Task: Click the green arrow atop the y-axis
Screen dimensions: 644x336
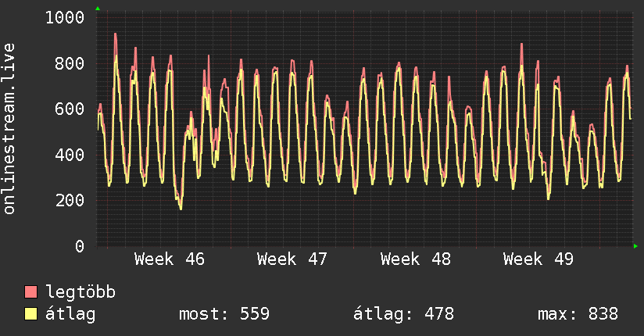Action: [97, 9]
